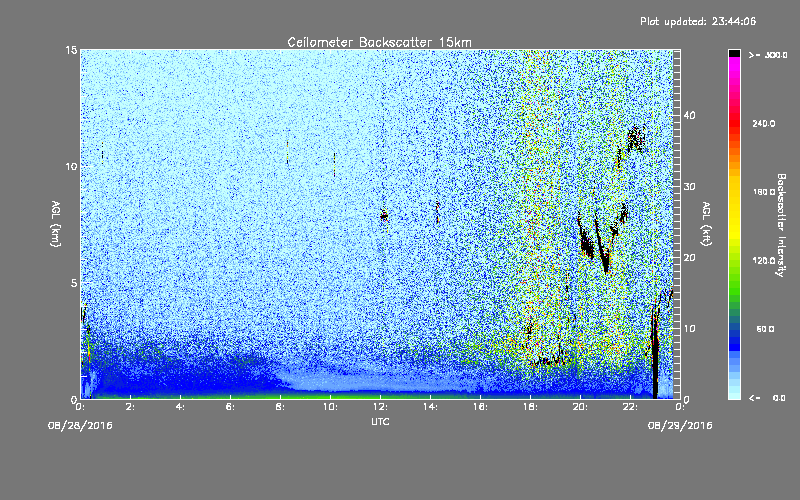
Task: Click the 30 kft tick on right axis
Action: [x=689, y=186]
